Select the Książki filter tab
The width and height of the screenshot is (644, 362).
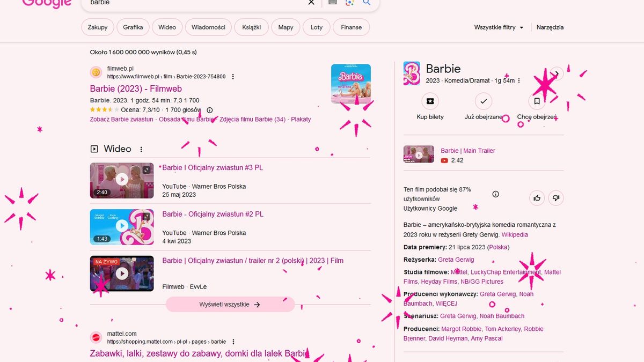[x=251, y=27]
